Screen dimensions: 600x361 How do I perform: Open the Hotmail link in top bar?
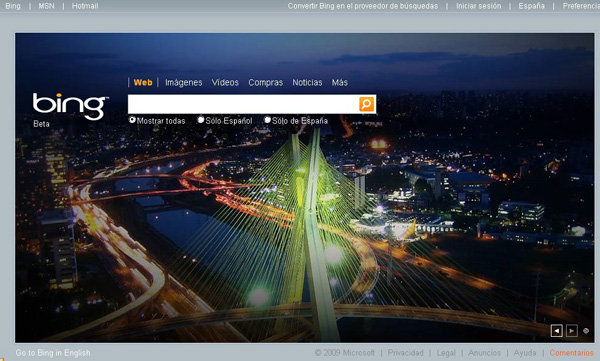85,6
